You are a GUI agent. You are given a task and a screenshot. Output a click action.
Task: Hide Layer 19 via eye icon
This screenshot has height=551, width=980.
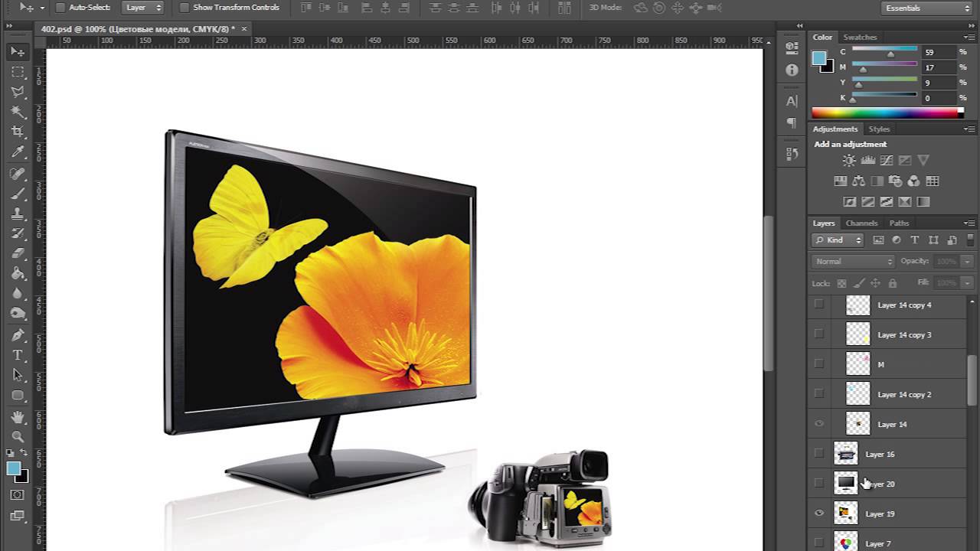819,514
